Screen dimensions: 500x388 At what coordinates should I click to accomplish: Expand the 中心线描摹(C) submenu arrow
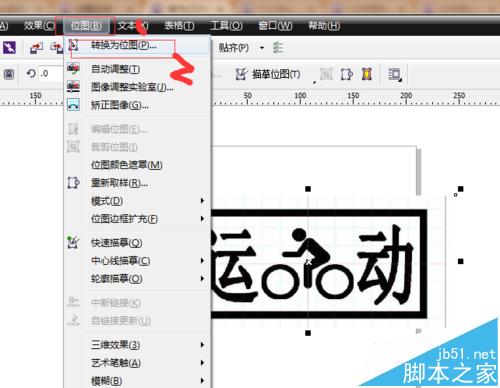(202, 261)
